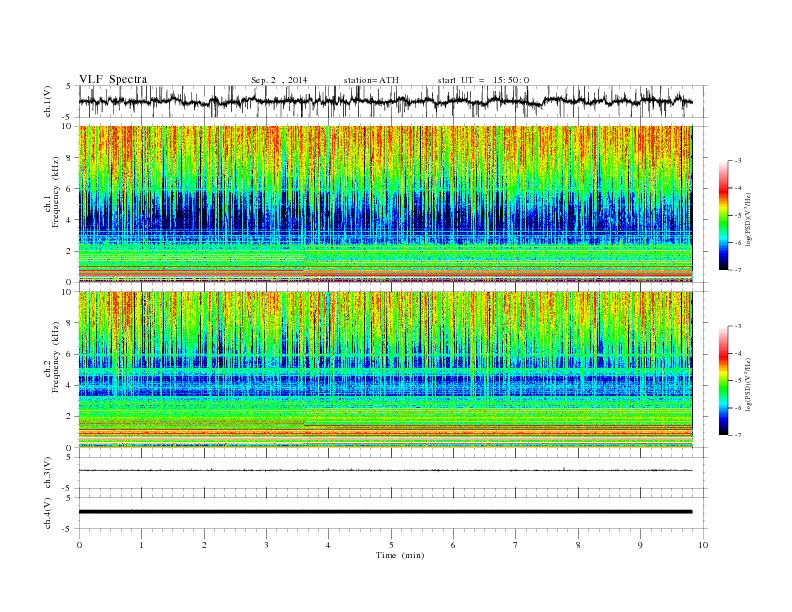Click time axis tick label "0"
792x612 pixels.
point(79,545)
